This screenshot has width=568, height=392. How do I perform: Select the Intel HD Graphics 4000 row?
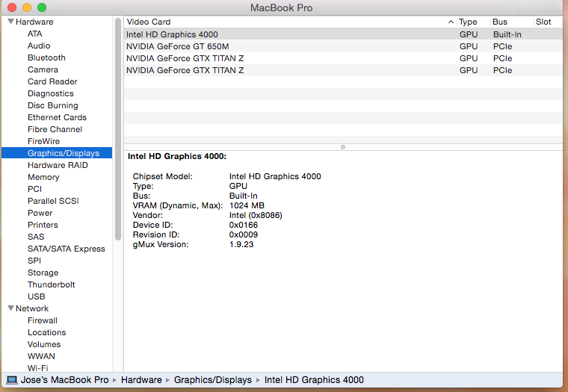343,34
